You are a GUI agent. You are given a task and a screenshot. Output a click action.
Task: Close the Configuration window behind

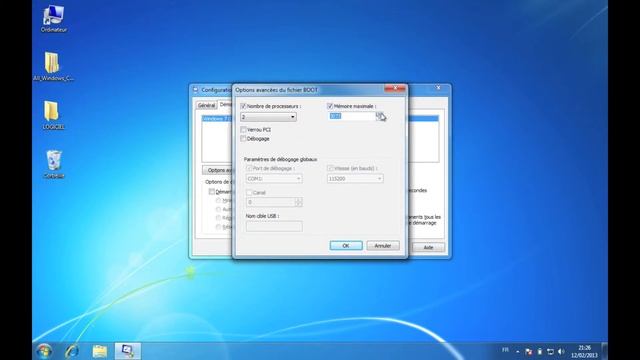click(438, 88)
